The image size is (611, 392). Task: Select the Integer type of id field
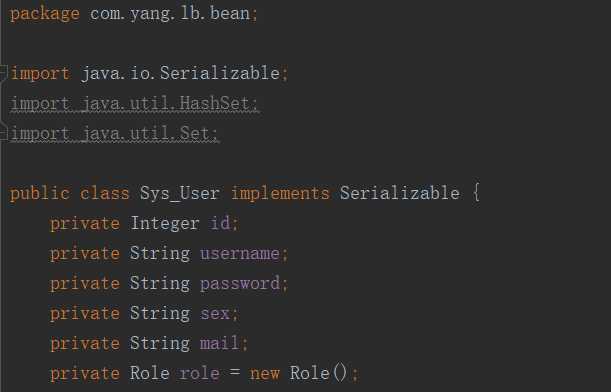[x=165, y=223]
